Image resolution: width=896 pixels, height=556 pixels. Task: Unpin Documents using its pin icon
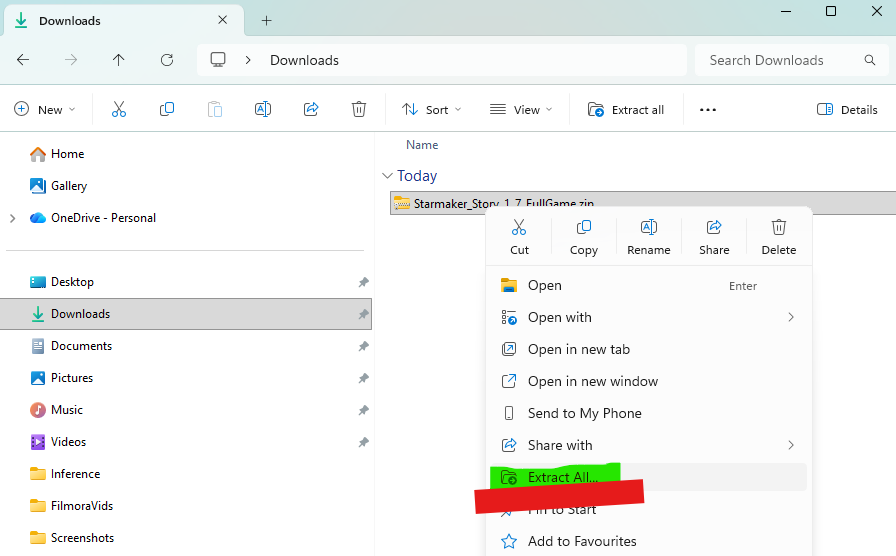pos(363,346)
